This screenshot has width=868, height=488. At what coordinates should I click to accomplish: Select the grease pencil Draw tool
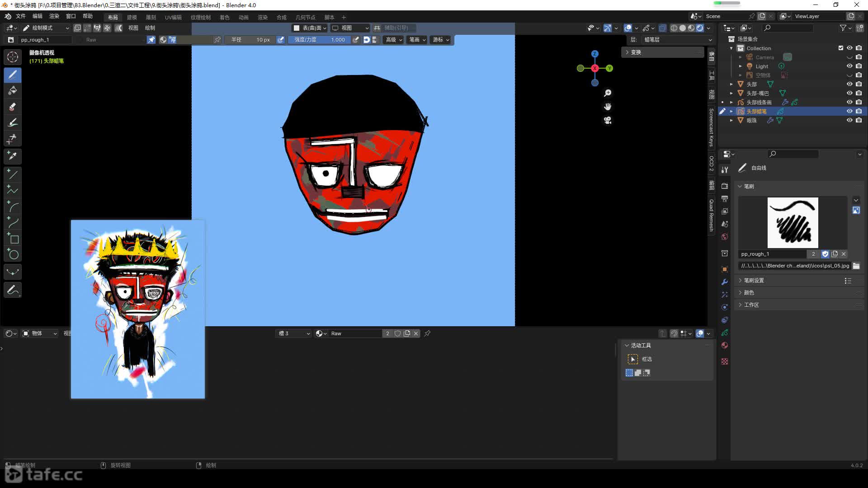tap(13, 75)
